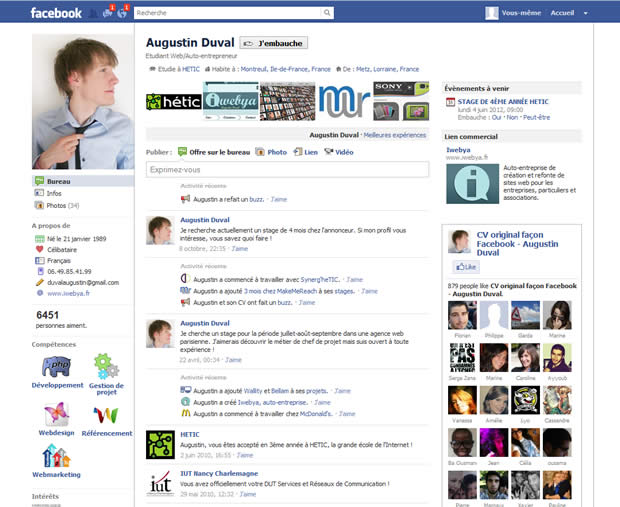
Task: Select Photo publisher option
Action: pos(271,152)
